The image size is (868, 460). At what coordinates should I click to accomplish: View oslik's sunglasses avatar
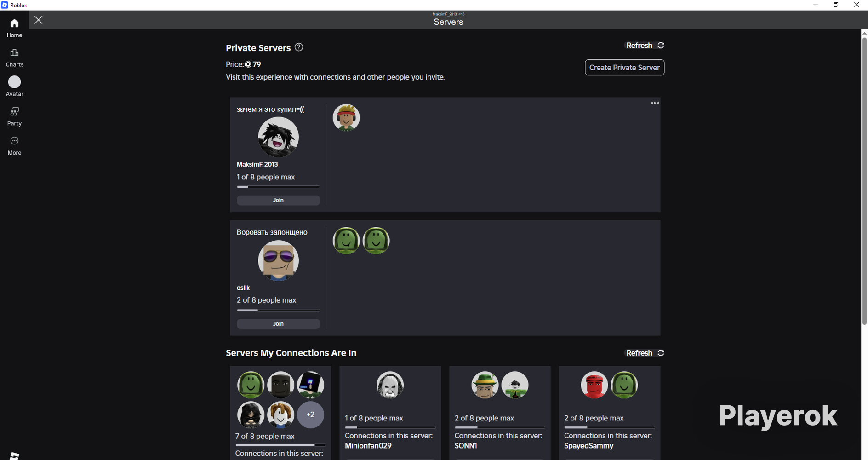(278, 260)
